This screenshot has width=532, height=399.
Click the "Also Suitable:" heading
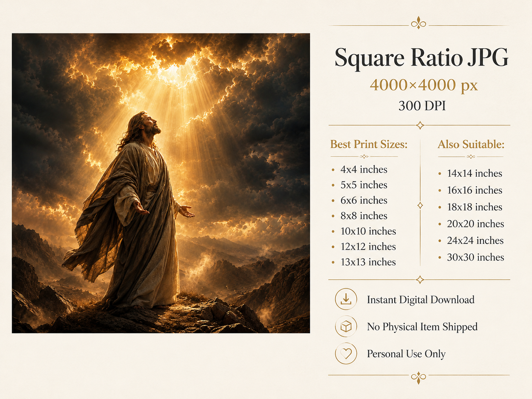pyautogui.click(x=471, y=144)
